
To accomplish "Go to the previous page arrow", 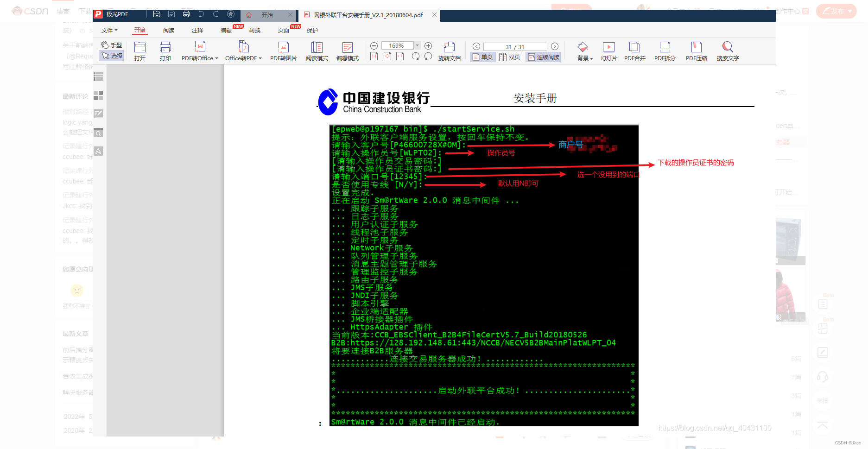I will (x=476, y=46).
